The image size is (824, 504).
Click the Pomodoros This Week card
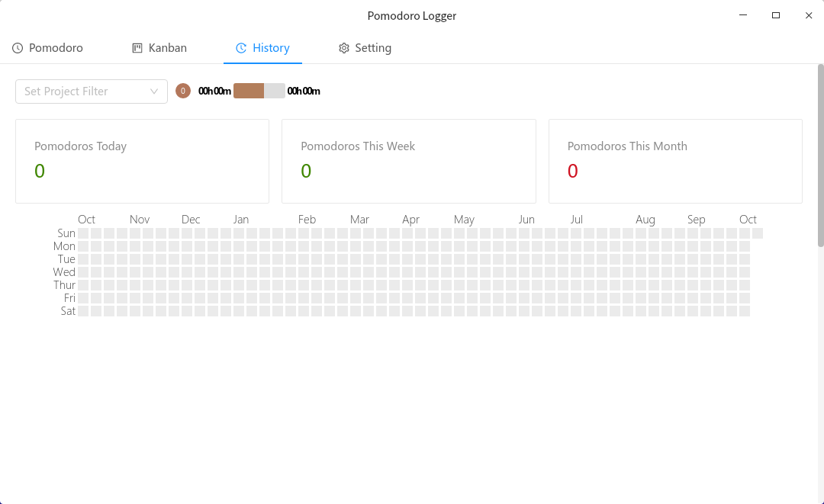click(408, 161)
